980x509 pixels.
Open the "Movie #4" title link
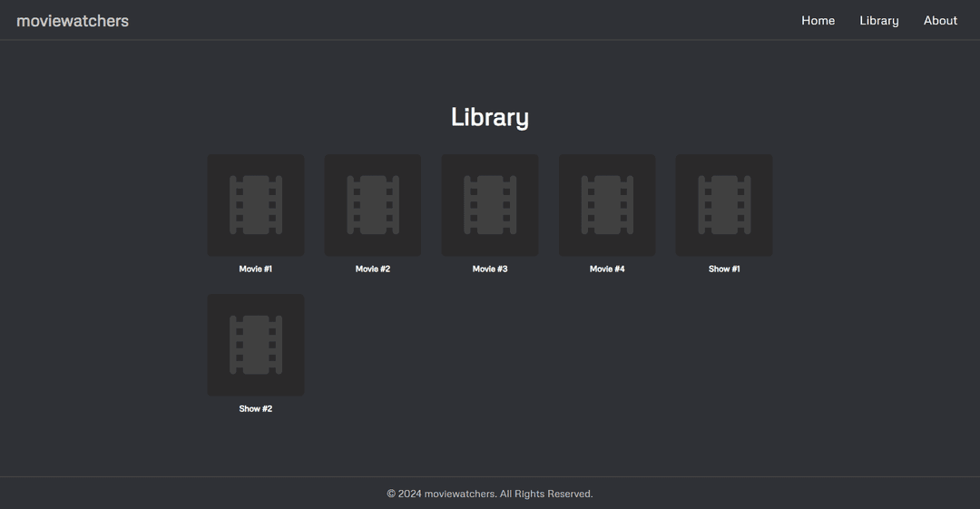pyautogui.click(x=607, y=269)
